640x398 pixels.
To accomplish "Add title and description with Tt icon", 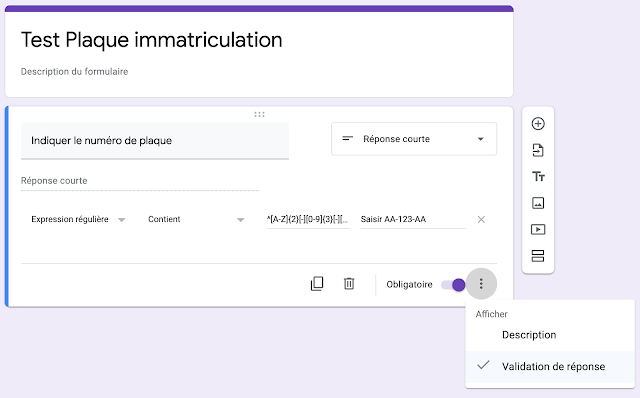I will 538,177.
